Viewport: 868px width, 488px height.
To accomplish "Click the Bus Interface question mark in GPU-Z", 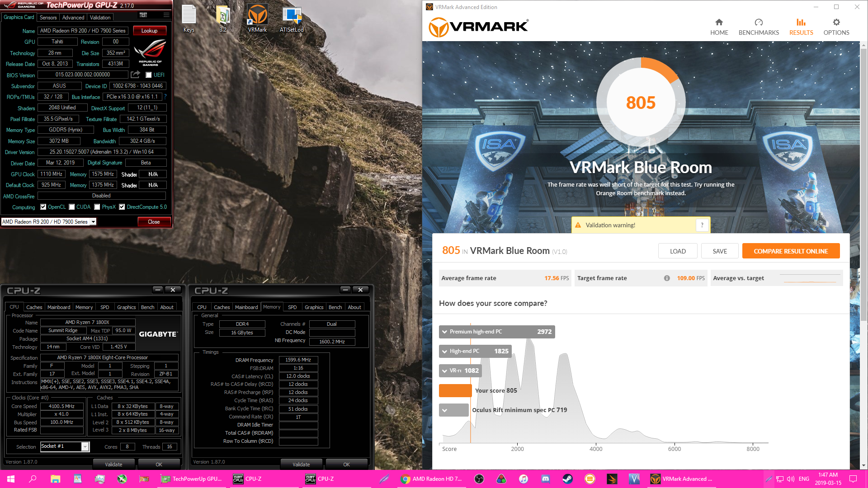I will (165, 97).
